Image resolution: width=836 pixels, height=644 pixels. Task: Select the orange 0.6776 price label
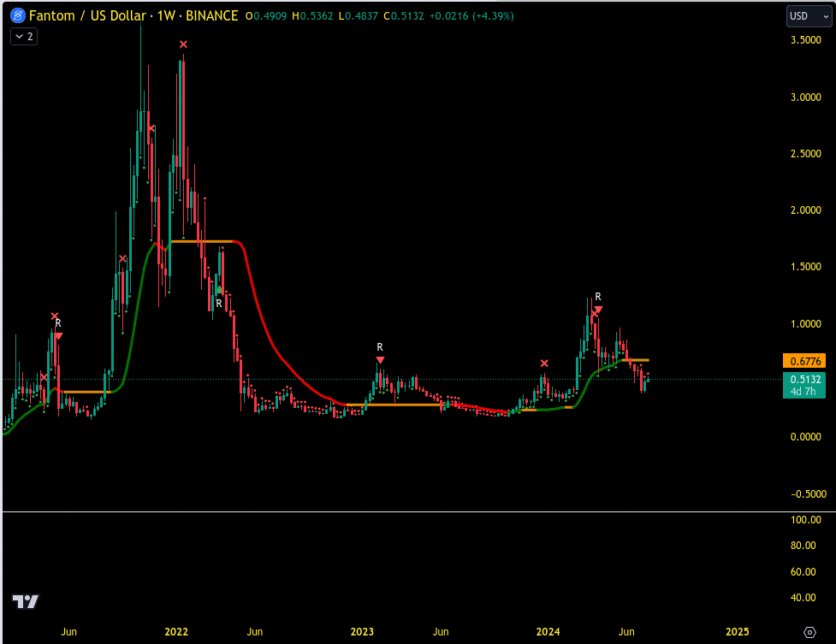(x=804, y=361)
